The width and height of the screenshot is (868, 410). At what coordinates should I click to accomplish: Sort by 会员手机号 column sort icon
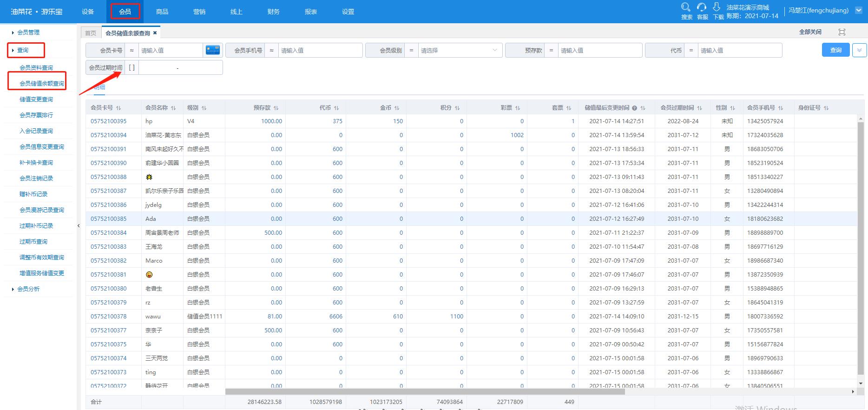[781, 108]
